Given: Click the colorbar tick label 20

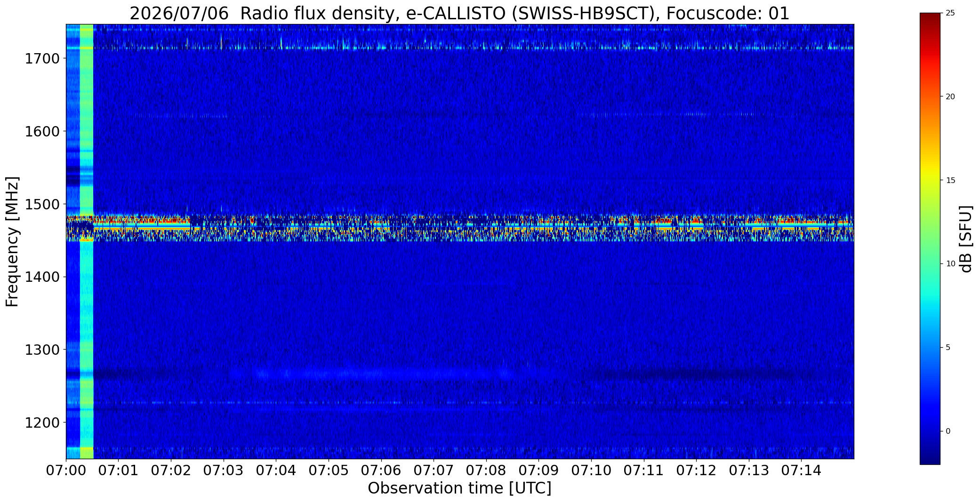Looking at the screenshot, I should click(950, 96).
